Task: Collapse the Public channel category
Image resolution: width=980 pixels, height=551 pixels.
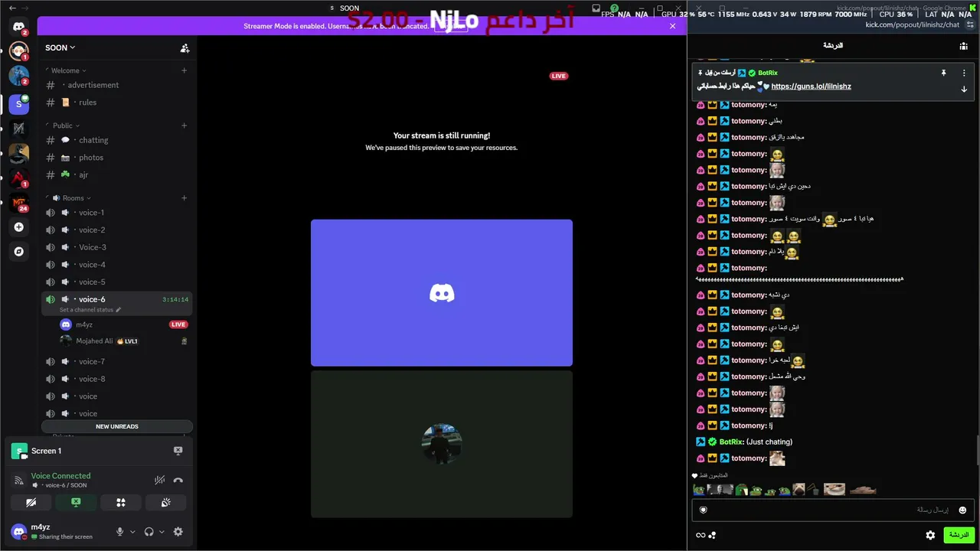Action: click(64, 126)
